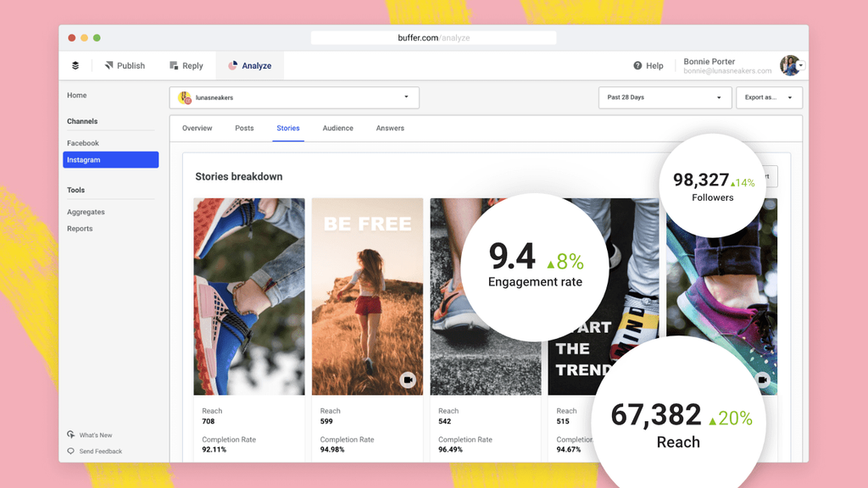Click the 9.4 Engagement rate stat
Screen dimensions: 868x488
[535, 267]
